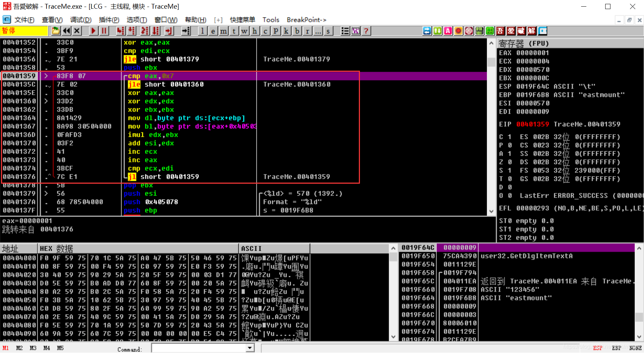Open Executable modules with 'e' button
The width and height of the screenshot is (644, 353).
[x=213, y=31]
